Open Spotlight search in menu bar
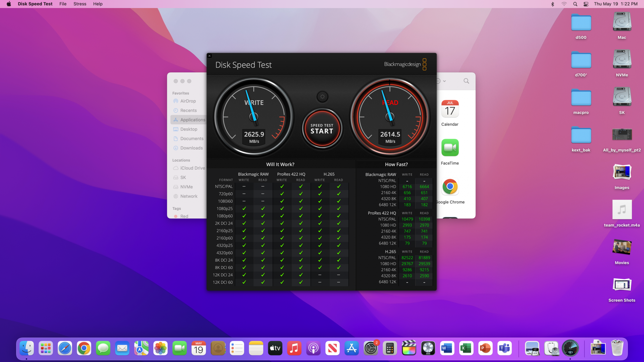Image resolution: width=644 pixels, height=362 pixels. point(575,4)
